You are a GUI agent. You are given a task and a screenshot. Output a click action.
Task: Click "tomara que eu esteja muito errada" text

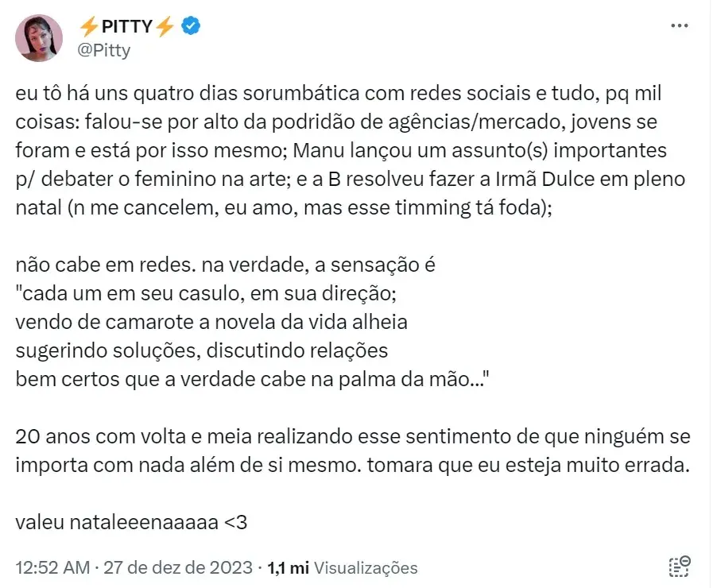point(533,465)
